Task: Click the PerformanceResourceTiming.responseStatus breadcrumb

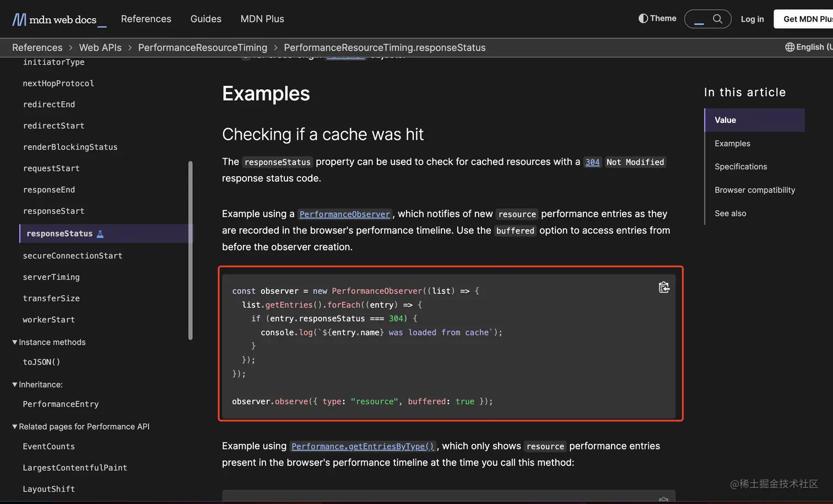Action: click(385, 47)
